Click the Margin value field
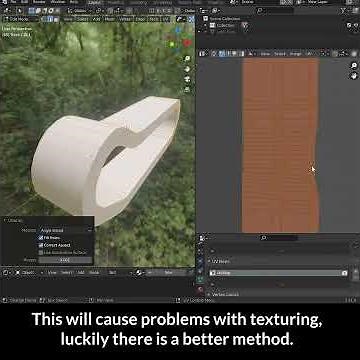Image resolution: width=360 pixels, height=360 pixels. [x=65, y=260]
